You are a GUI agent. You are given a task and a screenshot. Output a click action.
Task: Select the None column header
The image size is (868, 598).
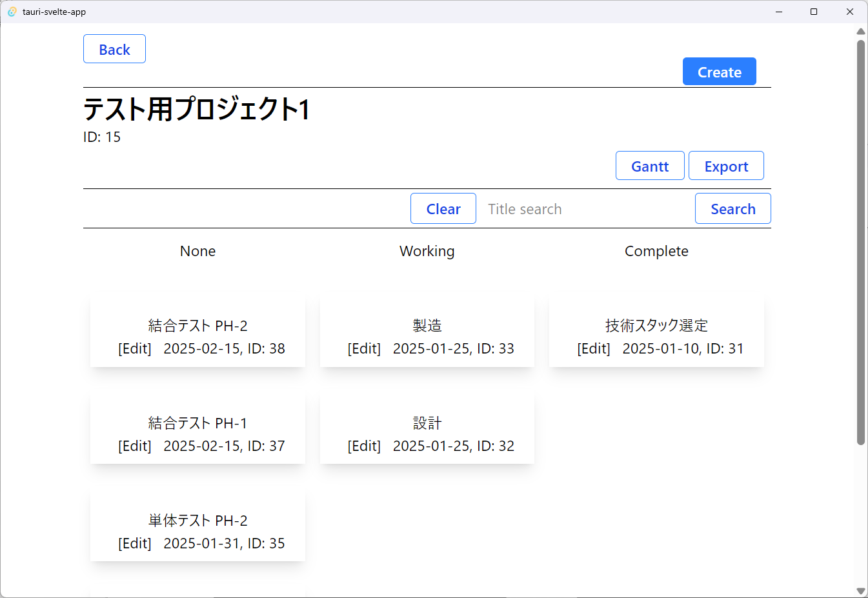197,251
